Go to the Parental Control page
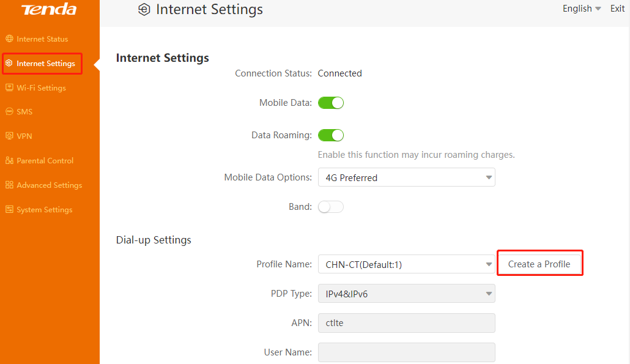630x364 pixels. pos(45,161)
